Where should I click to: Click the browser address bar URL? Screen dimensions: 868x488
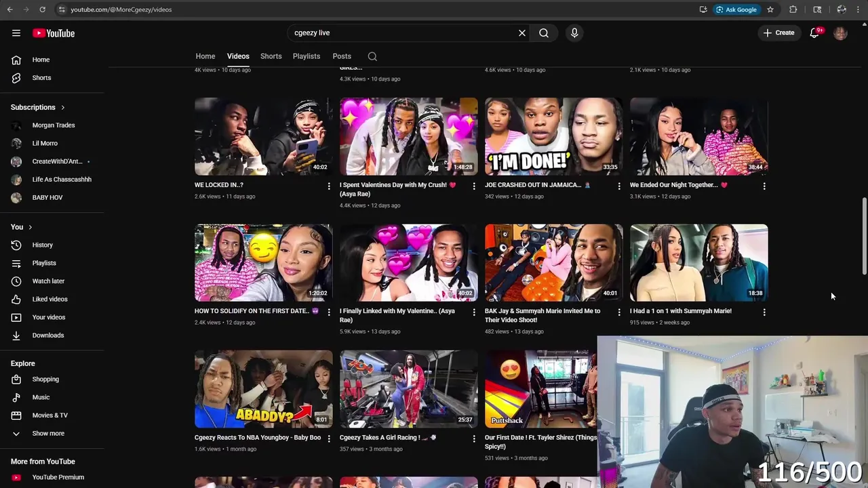coord(121,9)
